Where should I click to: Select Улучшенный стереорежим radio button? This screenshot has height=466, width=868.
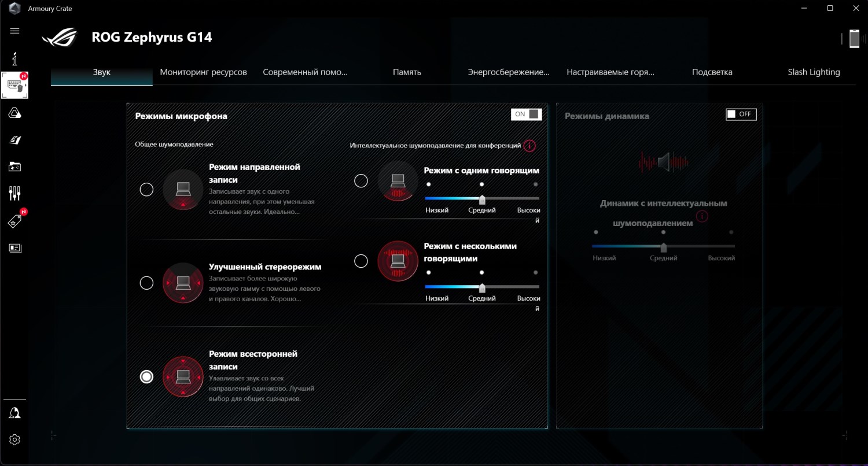(x=147, y=283)
